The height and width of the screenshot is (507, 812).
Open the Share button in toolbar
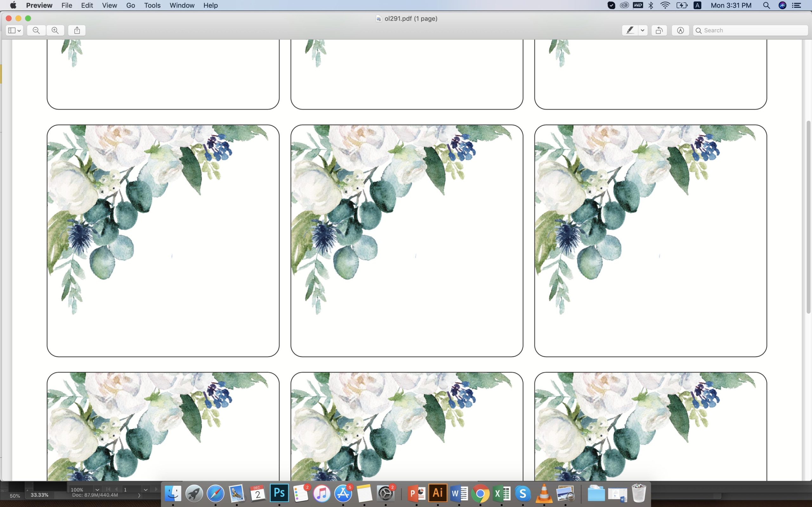77,30
